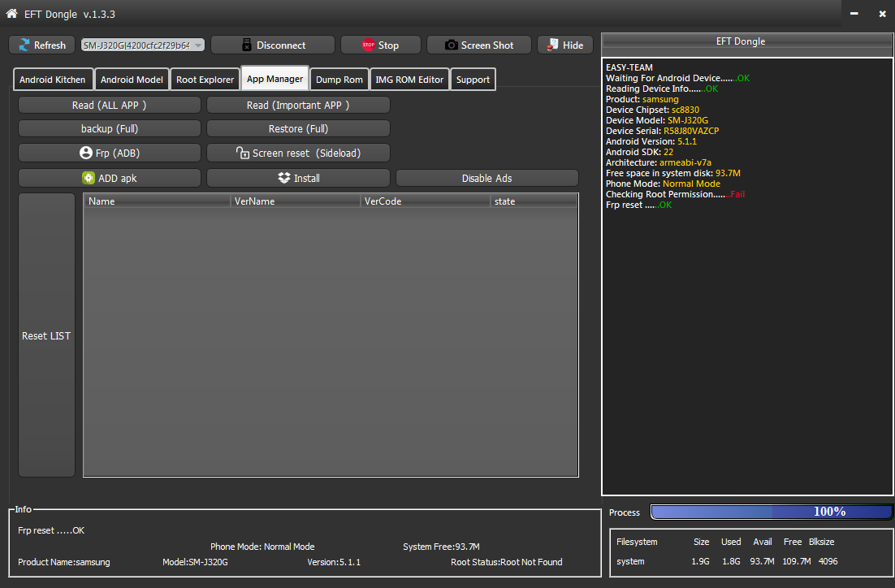This screenshot has height=588, width=895.
Task: Click 'Device Chipset: sc8830' log line
Action: point(652,110)
